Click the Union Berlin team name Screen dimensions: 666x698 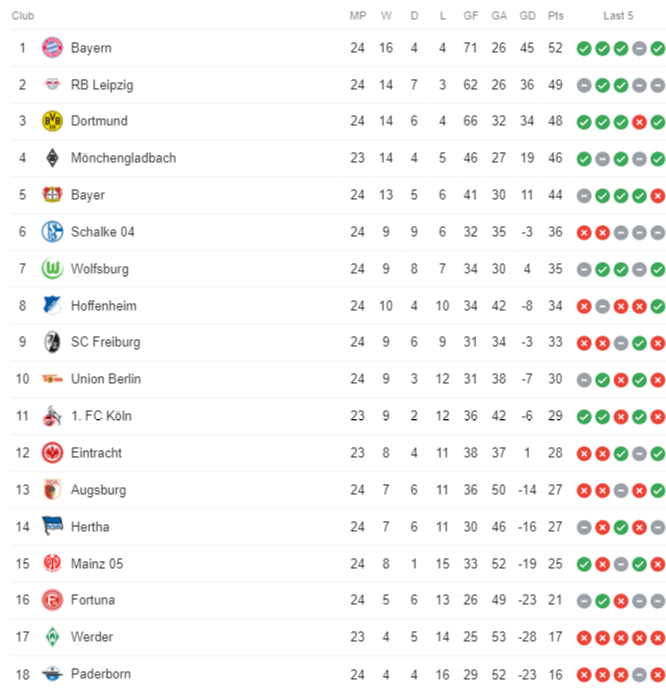106,379
